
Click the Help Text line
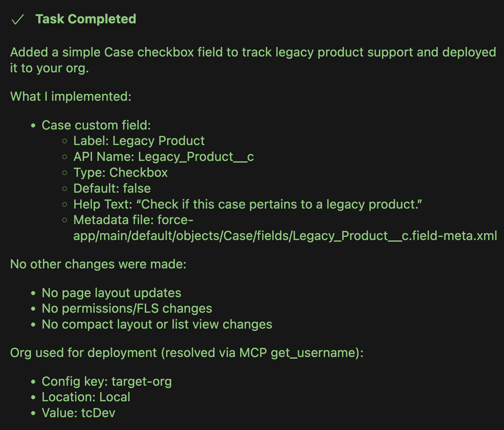coord(247,205)
